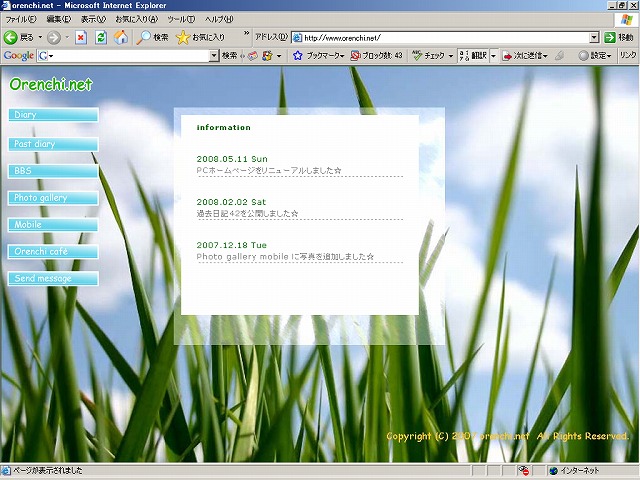This screenshot has height=480, width=640.
Task: Open the Past diary page button
Action: (x=53, y=144)
